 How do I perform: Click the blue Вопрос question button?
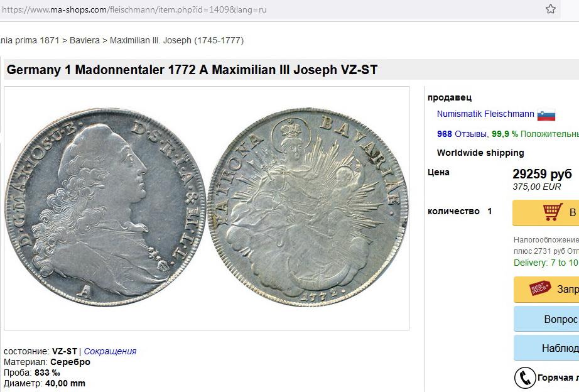pos(546,319)
